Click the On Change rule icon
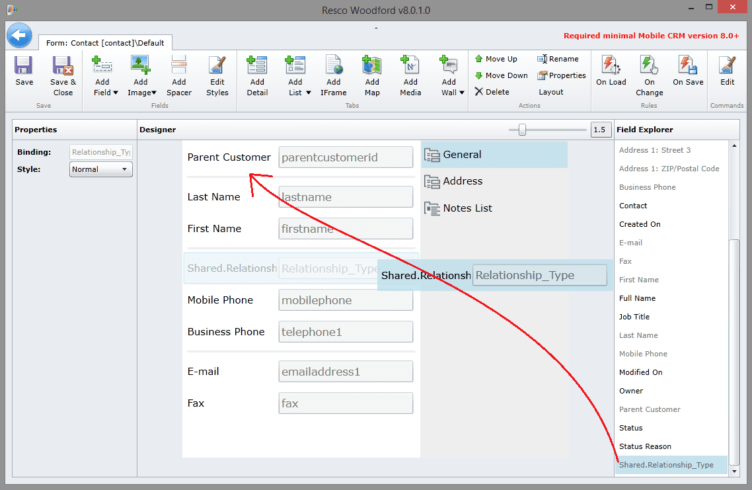This screenshot has height=490, width=752. (649, 68)
